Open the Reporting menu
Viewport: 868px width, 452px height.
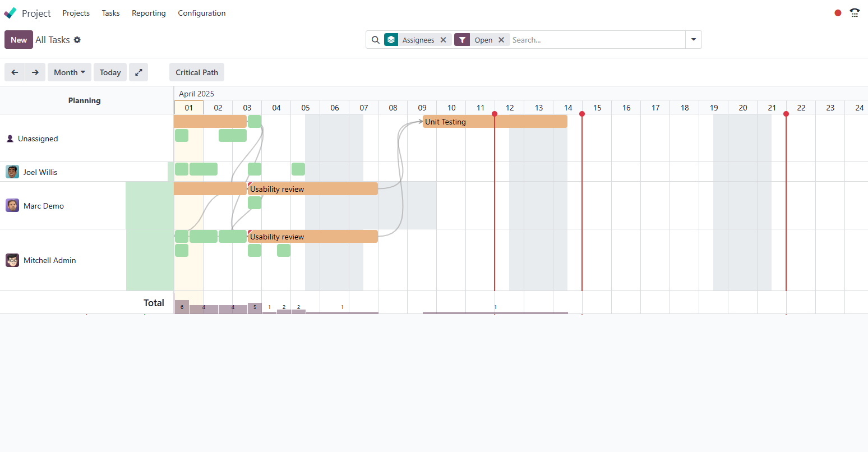click(x=149, y=13)
